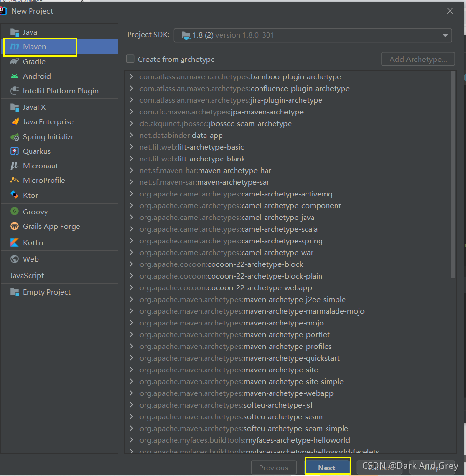Select the Gradle project type
Screen dimensions: 466x476
60,61
